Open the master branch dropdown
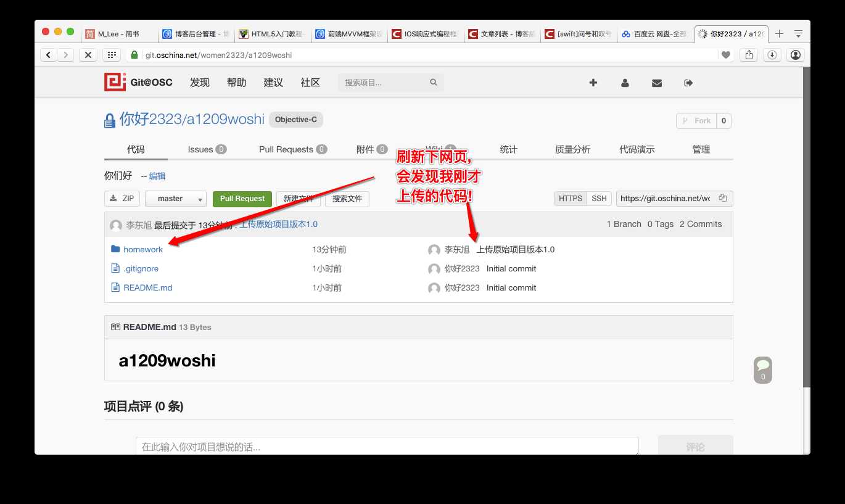This screenshot has height=504, width=845. tap(176, 199)
